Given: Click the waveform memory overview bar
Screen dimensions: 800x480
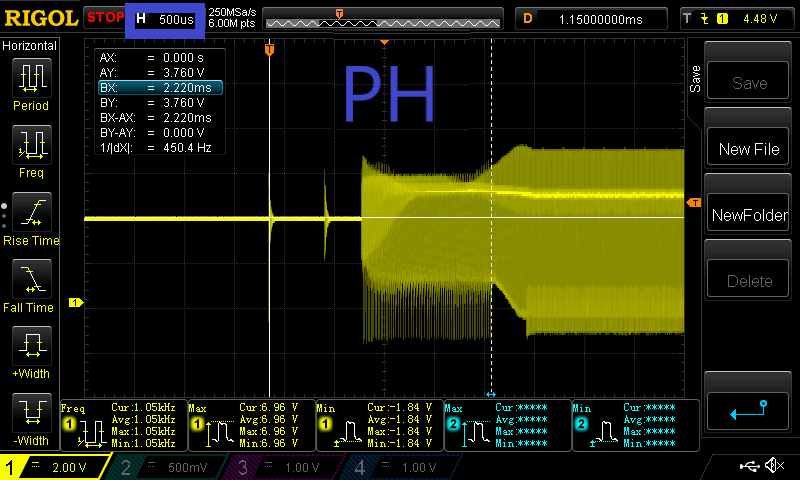Looking at the screenshot, I should (383, 23).
